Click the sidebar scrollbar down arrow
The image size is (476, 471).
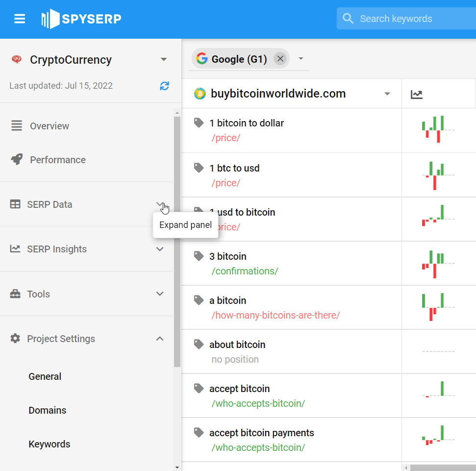coord(177,468)
